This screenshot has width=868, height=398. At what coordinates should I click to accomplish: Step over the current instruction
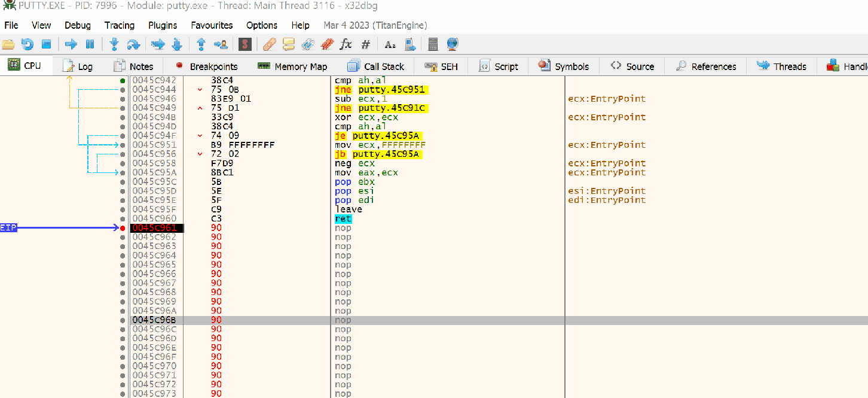pos(134,44)
